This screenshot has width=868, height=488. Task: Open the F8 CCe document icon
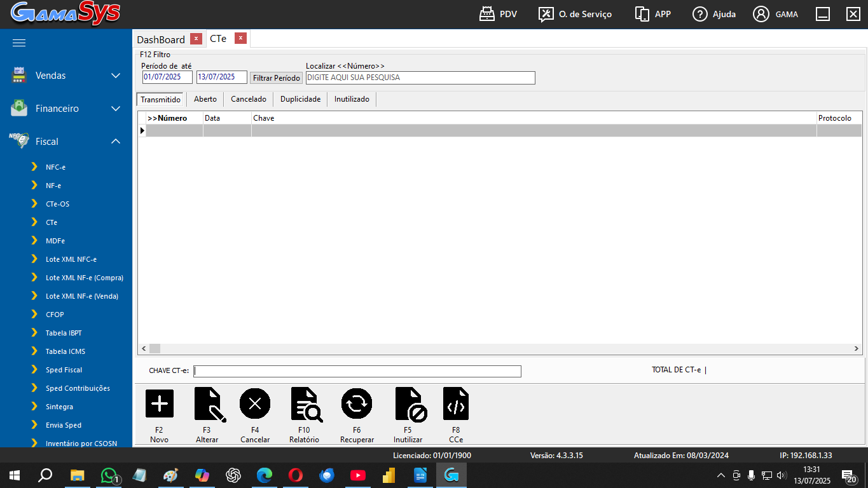(455, 404)
